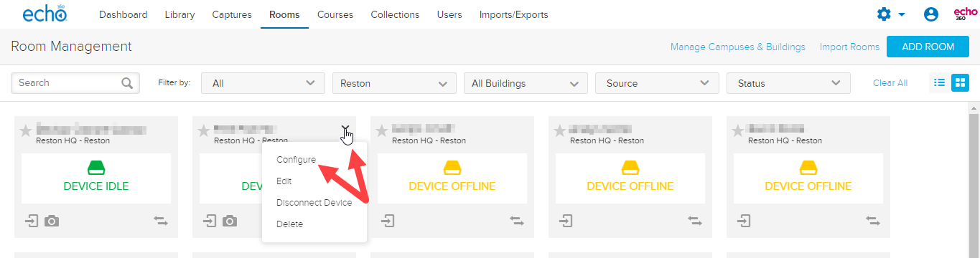Open the Source filter dropdown
This screenshot has width=980, height=258.
(x=657, y=83)
